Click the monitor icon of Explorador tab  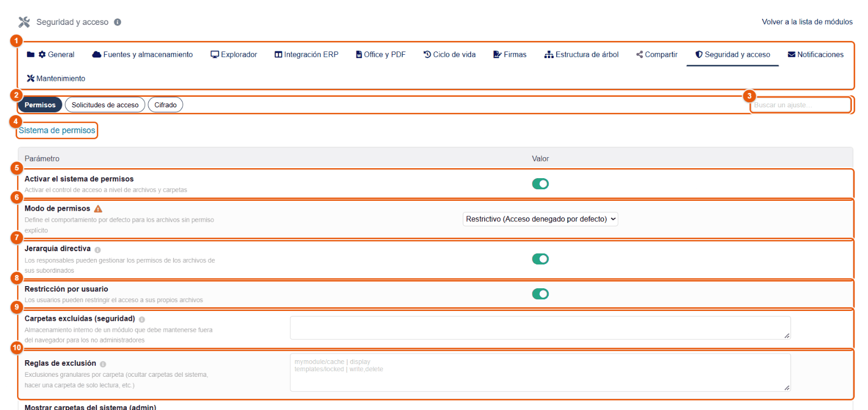point(215,54)
